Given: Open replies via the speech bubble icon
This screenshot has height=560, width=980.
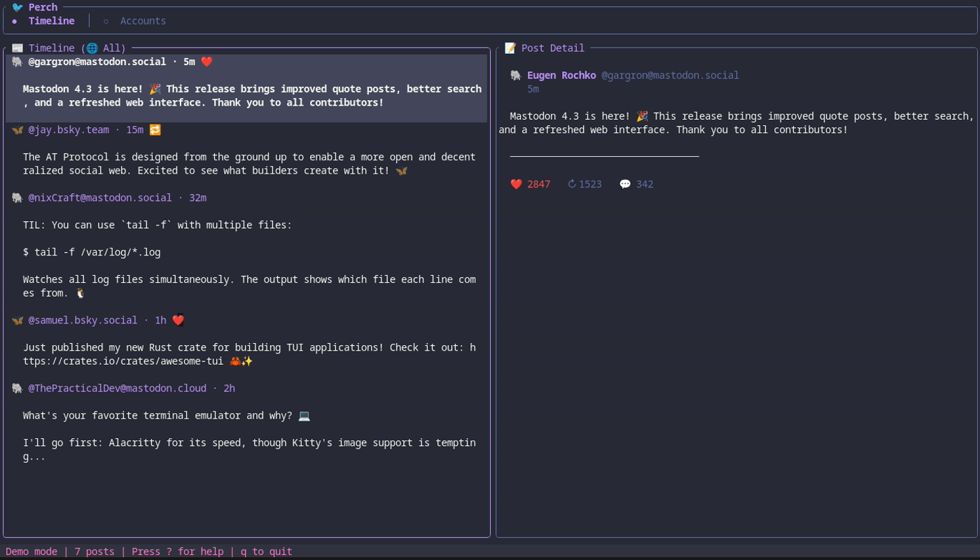Looking at the screenshot, I should pyautogui.click(x=624, y=184).
